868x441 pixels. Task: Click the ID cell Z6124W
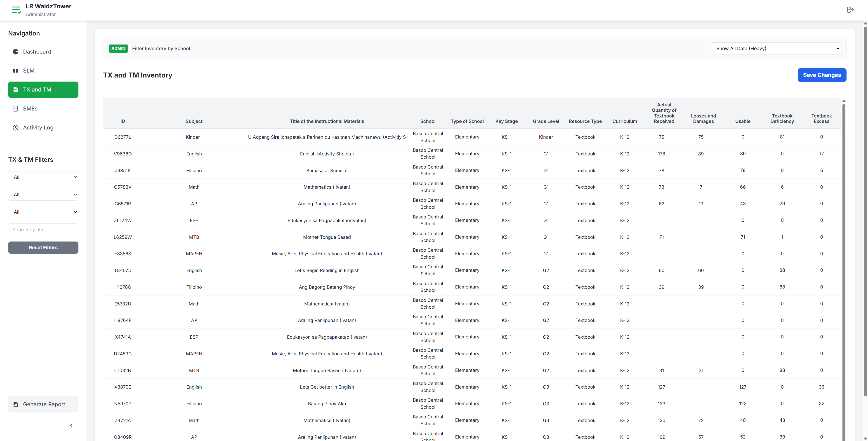click(x=123, y=220)
